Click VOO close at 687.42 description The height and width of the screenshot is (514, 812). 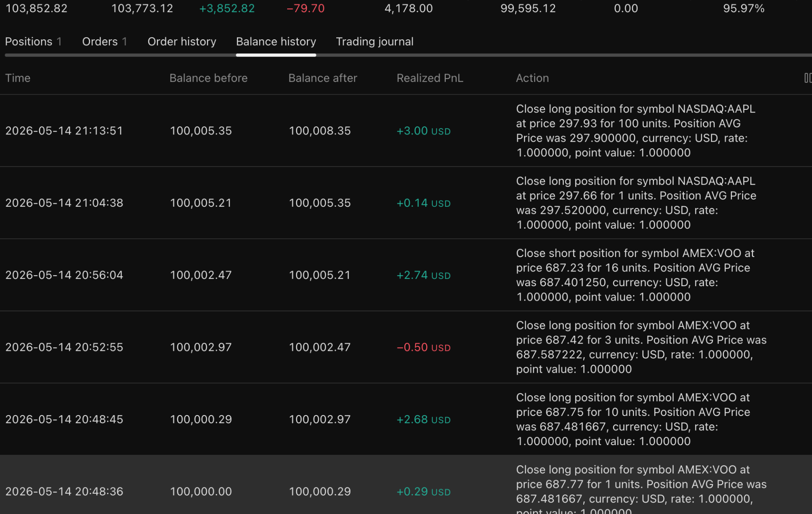(x=642, y=347)
